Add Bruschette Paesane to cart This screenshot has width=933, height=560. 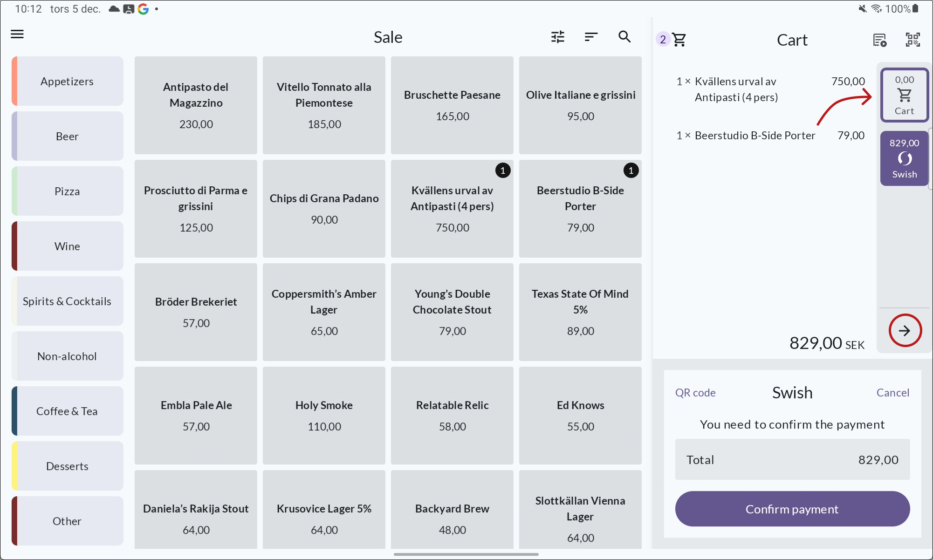tap(452, 105)
